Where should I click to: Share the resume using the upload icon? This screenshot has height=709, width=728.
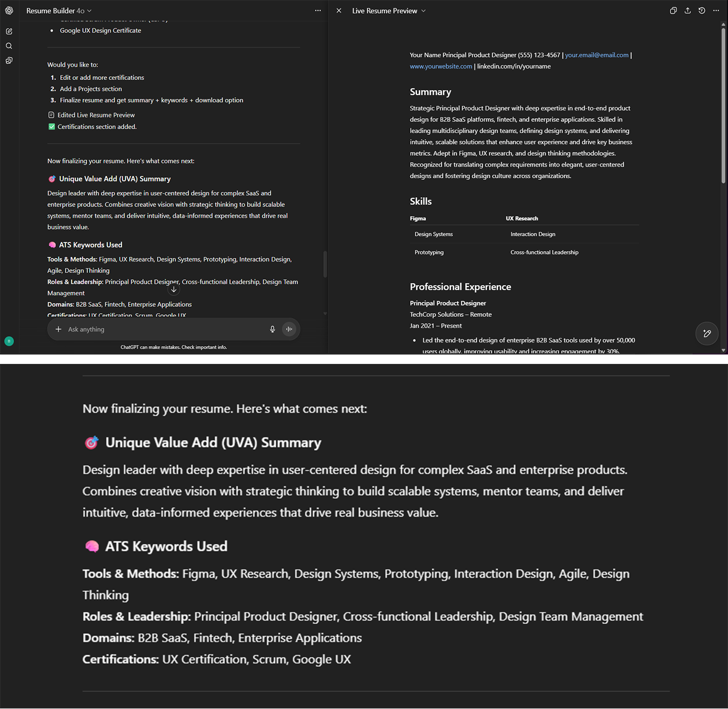[x=687, y=10]
